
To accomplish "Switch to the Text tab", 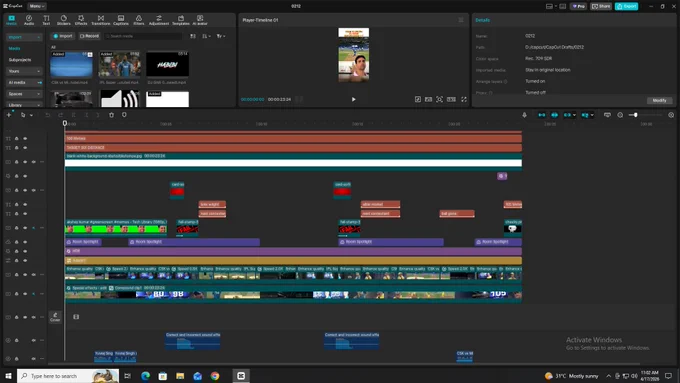I will click(x=46, y=20).
